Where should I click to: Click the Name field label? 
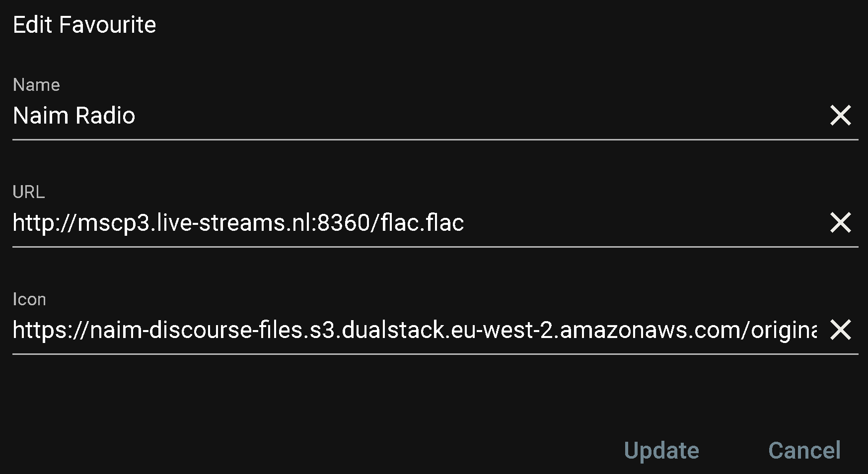point(36,85)
